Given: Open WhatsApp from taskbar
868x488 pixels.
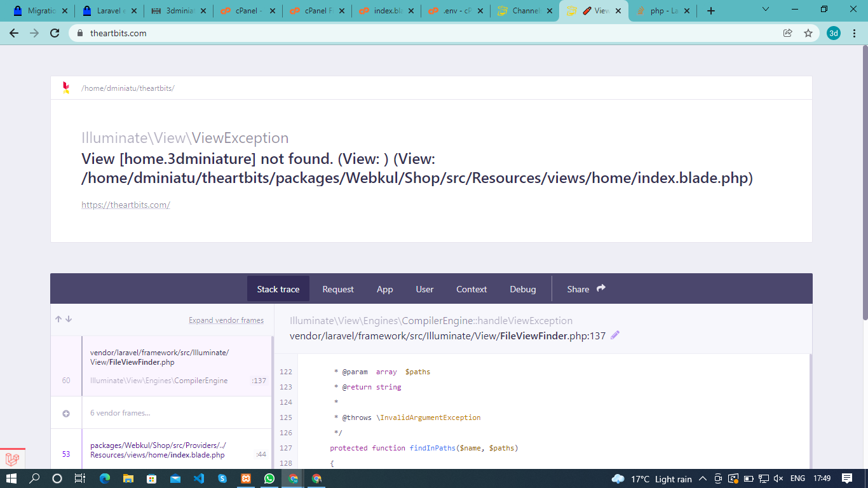Looking at the screenshot, I should (269, 478).
